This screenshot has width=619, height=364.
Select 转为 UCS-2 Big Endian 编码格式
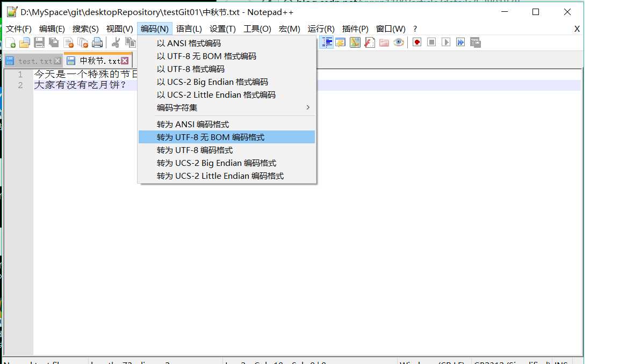[x=227, y=163]
